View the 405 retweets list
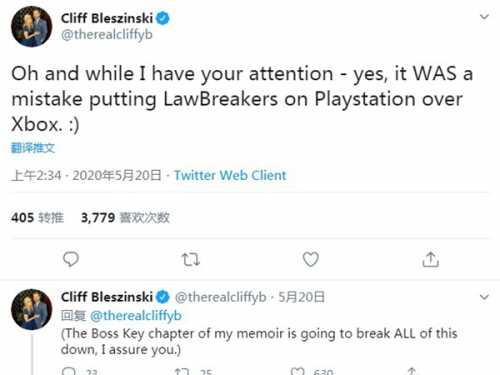 pyautogui.click(x=37, y=218)
